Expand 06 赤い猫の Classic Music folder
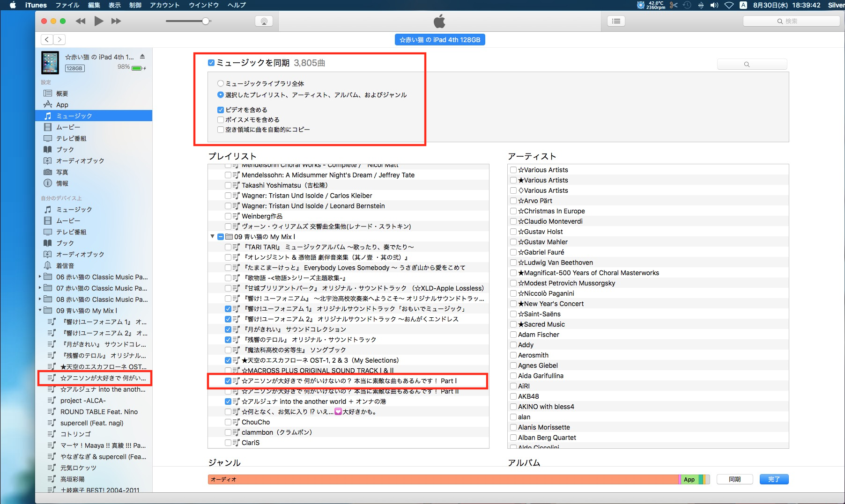The height and width of the screenshot is (504, 845). pyautogui.click(x=40, y=277)
